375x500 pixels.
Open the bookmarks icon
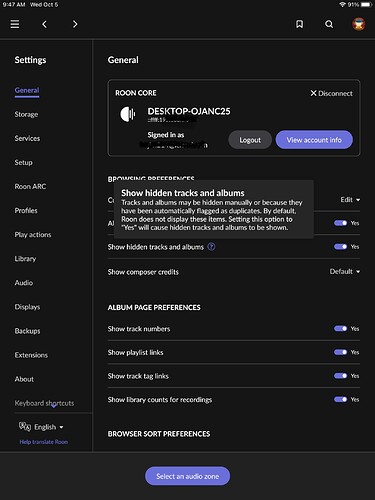(299, 24)
